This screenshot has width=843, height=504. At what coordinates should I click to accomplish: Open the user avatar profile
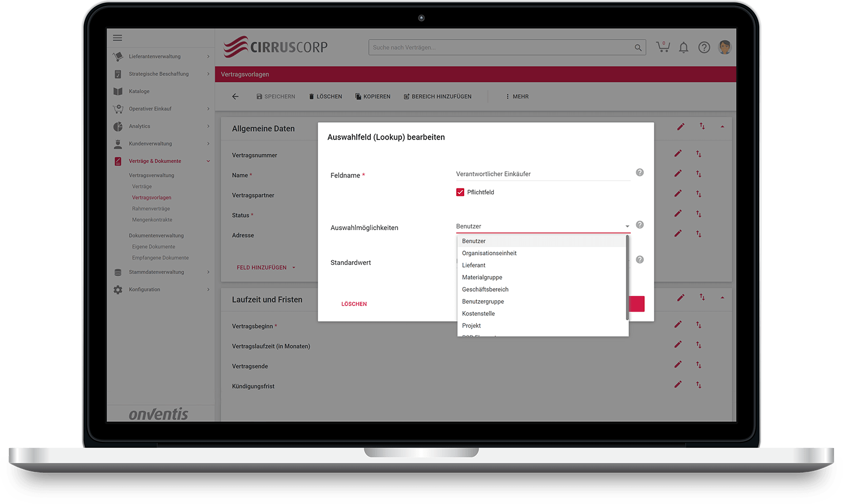tap(725, 47)
